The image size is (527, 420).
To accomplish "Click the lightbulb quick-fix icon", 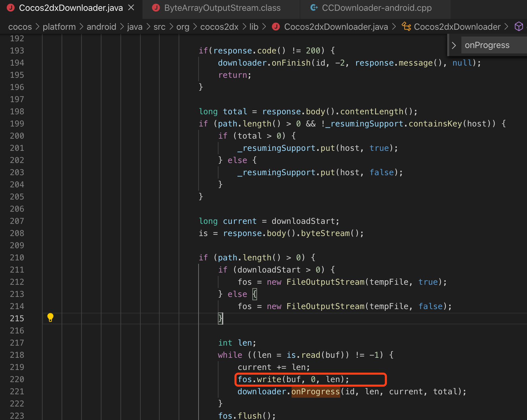I will point(50,318).
